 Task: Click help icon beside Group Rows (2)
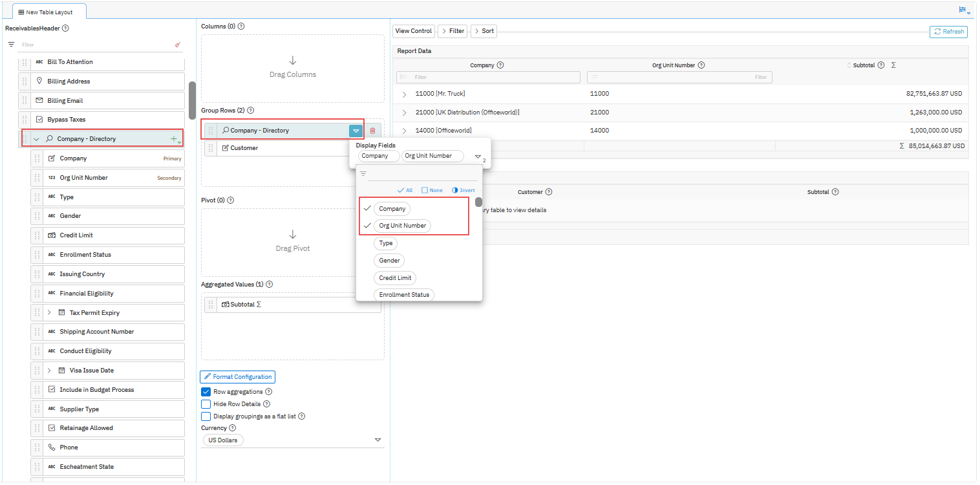(x=251, y=111)
